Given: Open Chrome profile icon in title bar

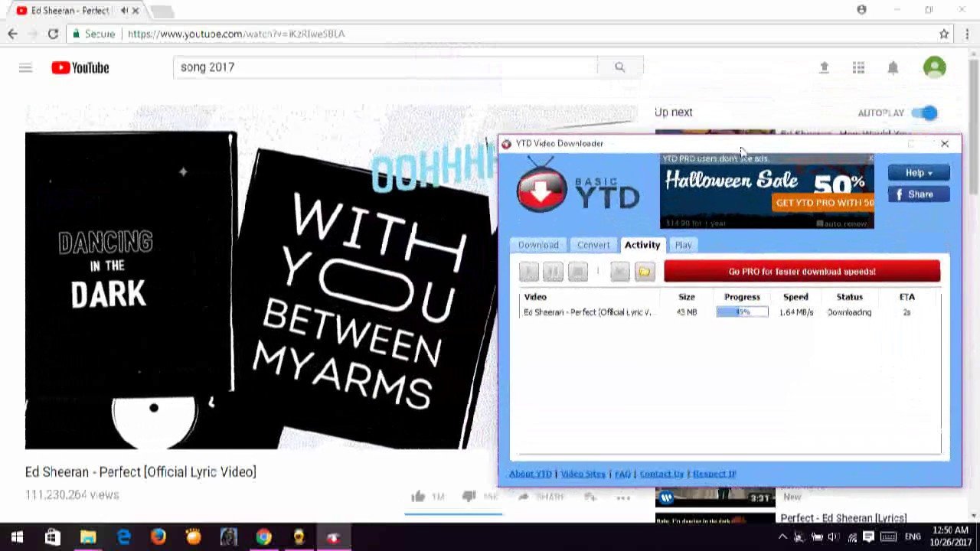Looking at the screenshot, I should point(861,10).
